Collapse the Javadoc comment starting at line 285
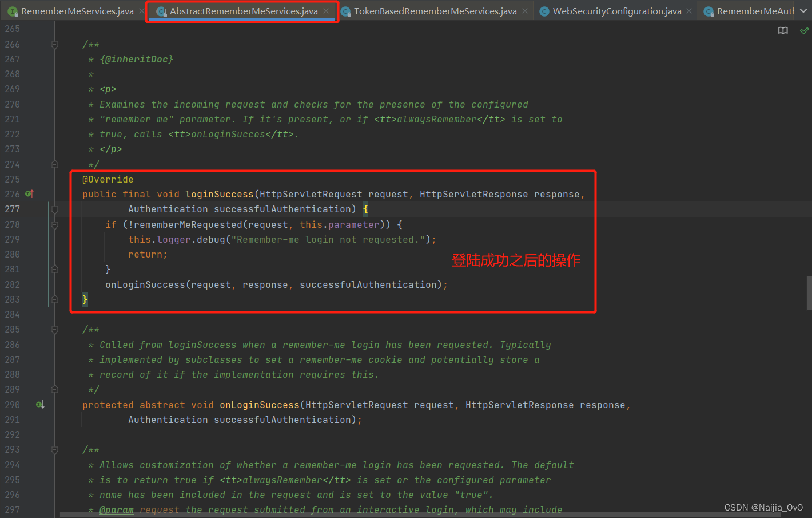Image resolution: width=812 pixels, height=518 pixels. (x=55, y=330)
